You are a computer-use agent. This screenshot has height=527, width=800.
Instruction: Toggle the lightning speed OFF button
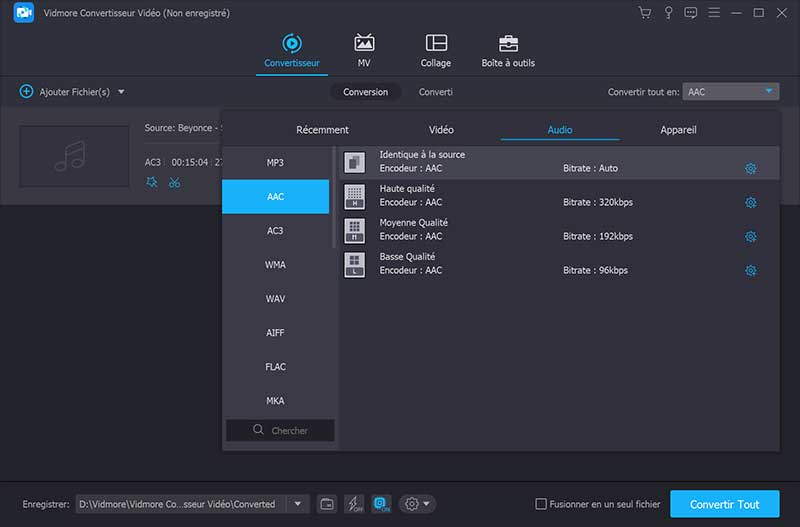354,504
